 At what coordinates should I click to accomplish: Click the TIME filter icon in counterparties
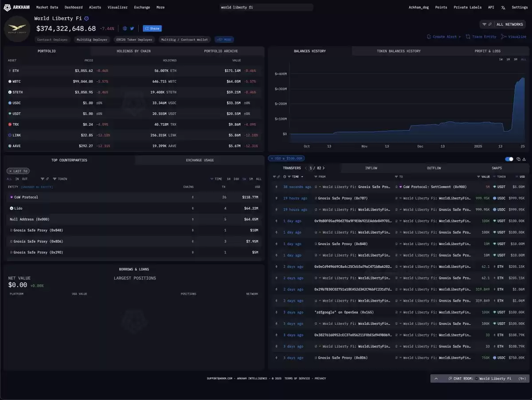[x=212, y=179]
